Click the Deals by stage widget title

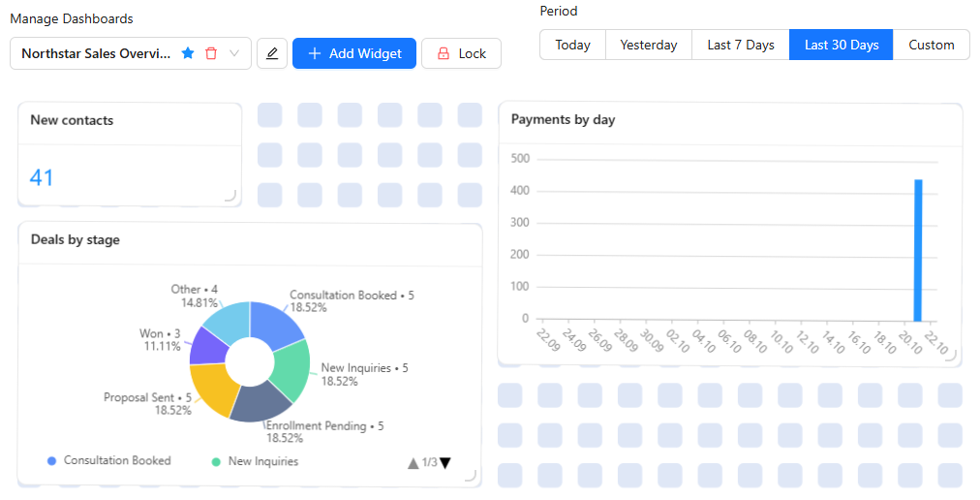[75, 239]
